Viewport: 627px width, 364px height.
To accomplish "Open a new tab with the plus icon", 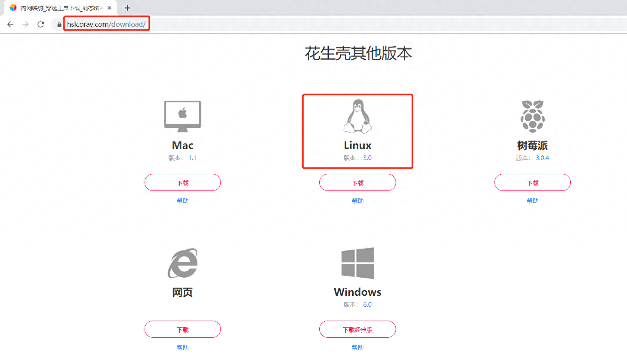I will 128,8.
